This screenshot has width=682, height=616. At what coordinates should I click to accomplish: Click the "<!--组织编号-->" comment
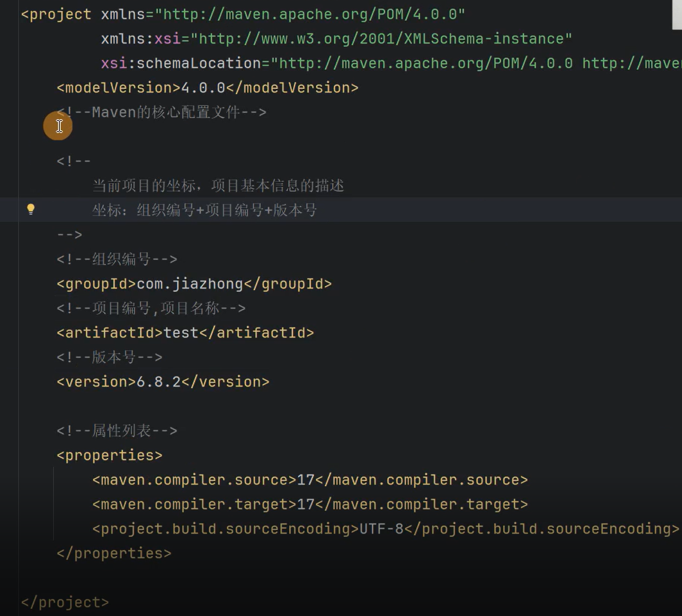[x=117, y=259]
